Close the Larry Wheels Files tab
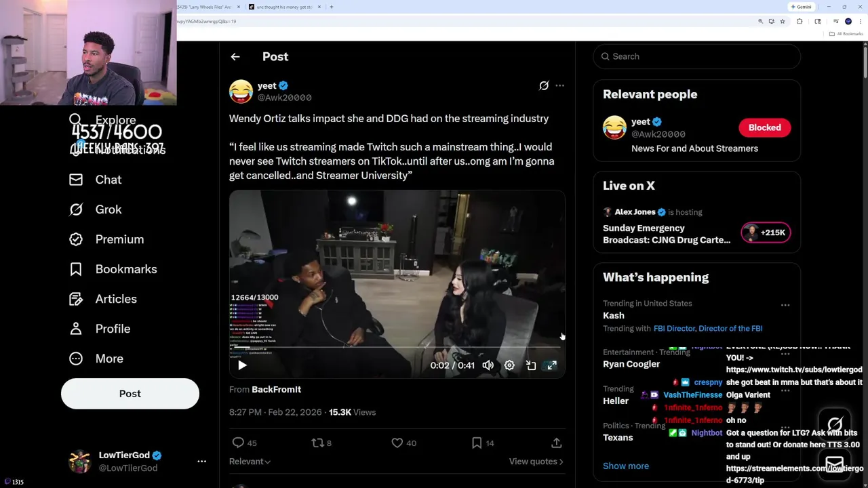This screenshot has width=868, height=488. (x=237, y=7)
